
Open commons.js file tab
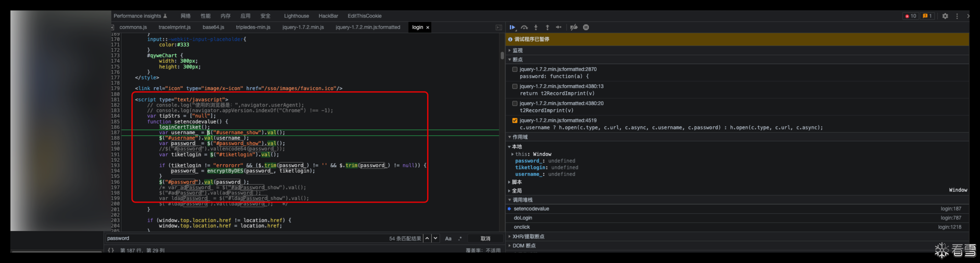[133, 28]
